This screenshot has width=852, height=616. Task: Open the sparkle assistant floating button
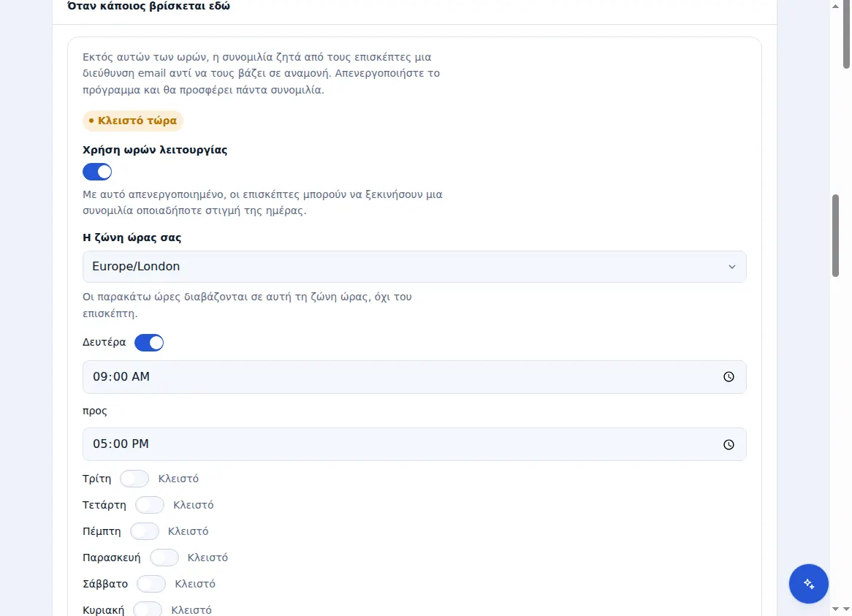[x=809, y=584]
